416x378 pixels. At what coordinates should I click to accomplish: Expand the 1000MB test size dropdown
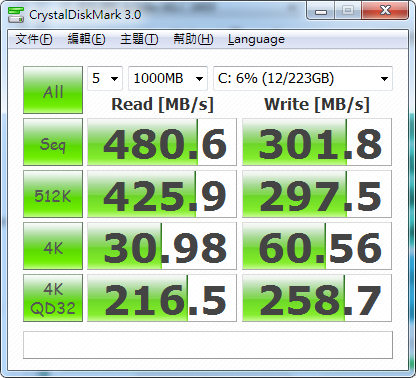[168, 78]
